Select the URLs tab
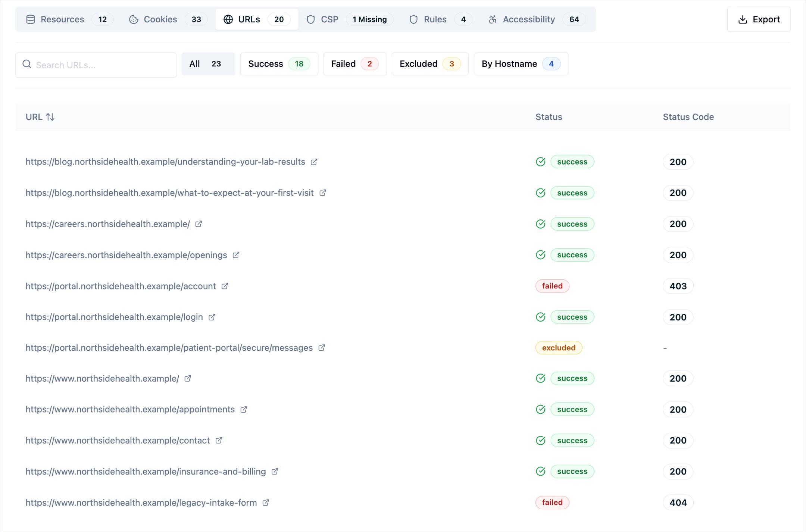The image size is (806, 532). [257, 19]
